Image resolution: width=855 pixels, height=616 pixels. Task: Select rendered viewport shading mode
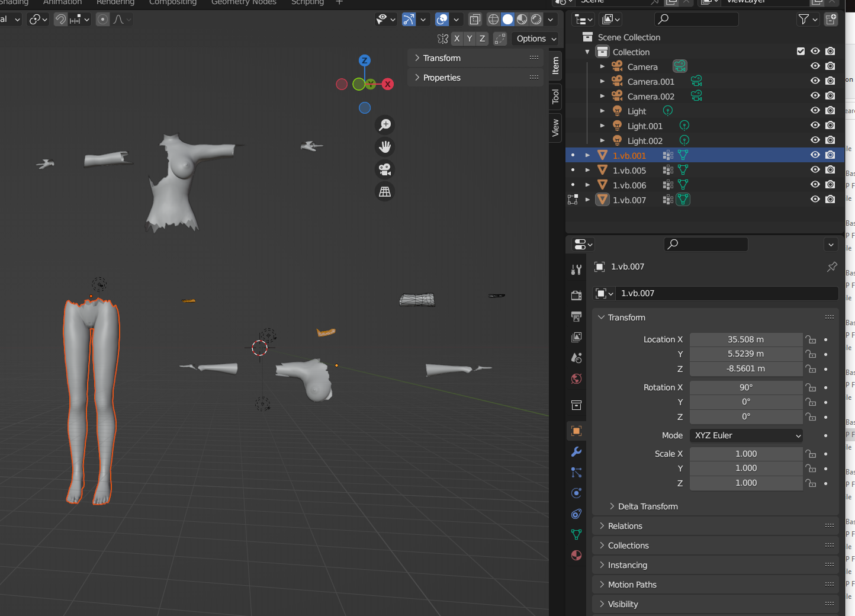coord(536,20)
